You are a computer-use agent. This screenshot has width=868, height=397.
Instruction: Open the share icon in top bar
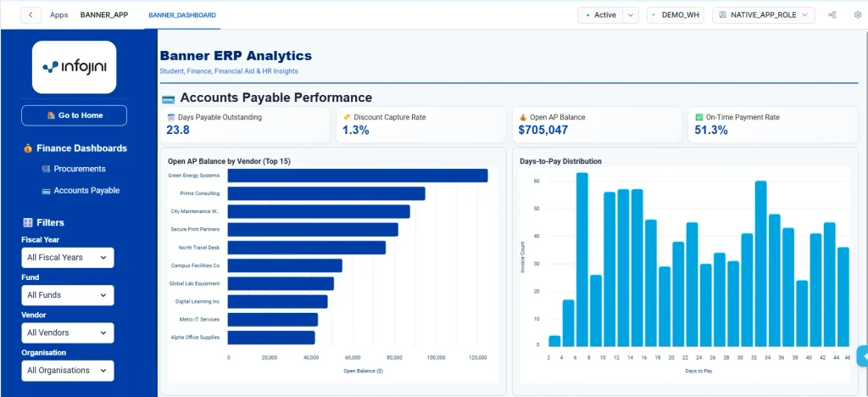[x=832, y=15]
